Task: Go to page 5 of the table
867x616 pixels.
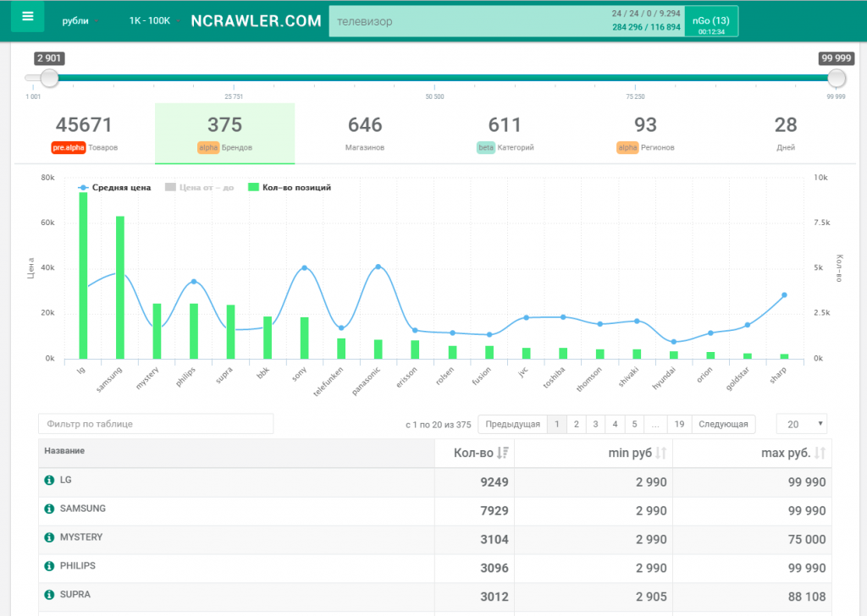Action: (634, 424)
